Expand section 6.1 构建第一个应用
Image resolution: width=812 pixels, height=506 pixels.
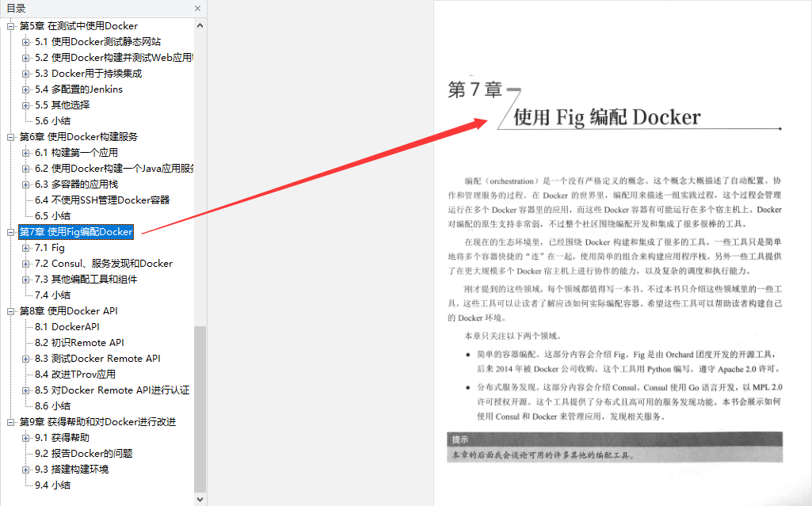25,153
